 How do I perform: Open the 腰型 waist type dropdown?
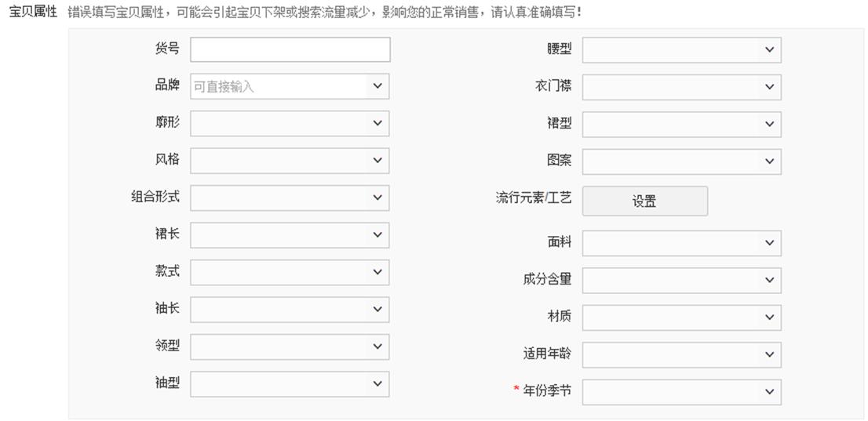click(681, 50)
